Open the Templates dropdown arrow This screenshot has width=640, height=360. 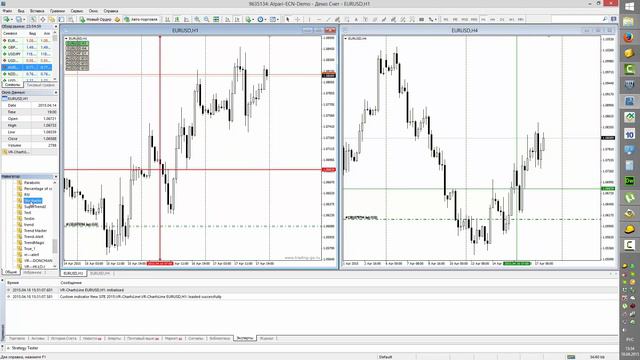(277, 19)
